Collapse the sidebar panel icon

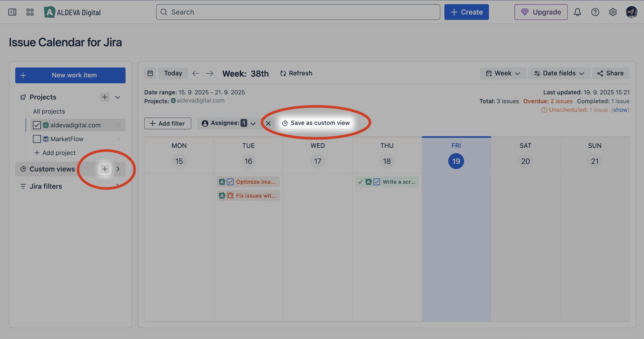(x=12, y=12)
